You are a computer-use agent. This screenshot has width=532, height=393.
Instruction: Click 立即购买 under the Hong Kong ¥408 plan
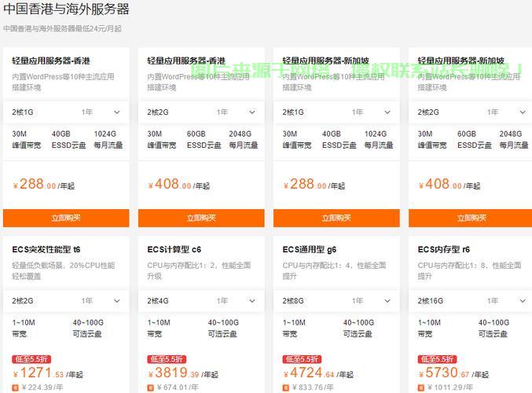(x=201, y=218)
